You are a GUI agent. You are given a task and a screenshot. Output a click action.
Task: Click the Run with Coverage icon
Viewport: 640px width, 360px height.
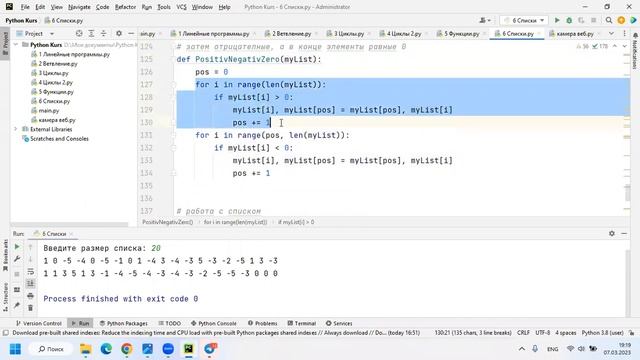pyautogui.click(x=581, y=20)
